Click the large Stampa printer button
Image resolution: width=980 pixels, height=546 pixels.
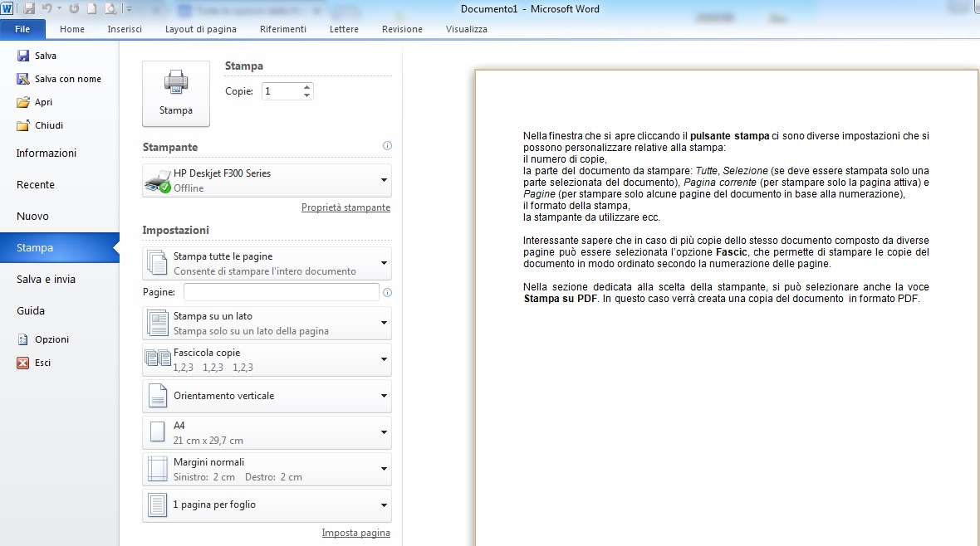175,94
